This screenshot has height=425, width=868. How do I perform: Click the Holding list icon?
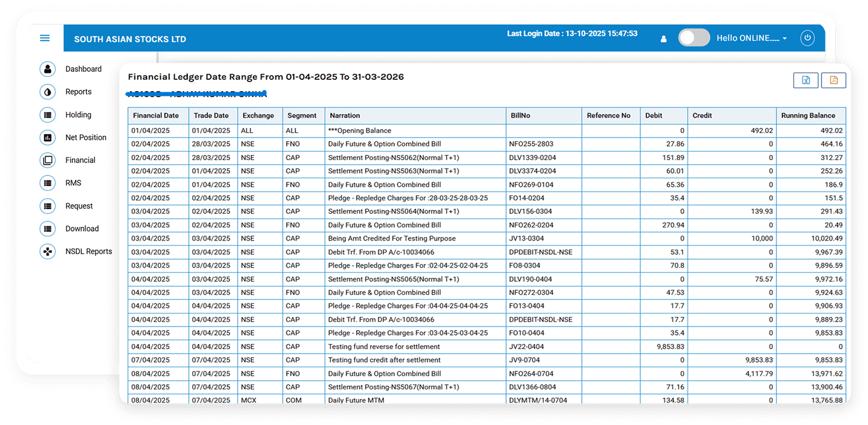tap(47, 115)
